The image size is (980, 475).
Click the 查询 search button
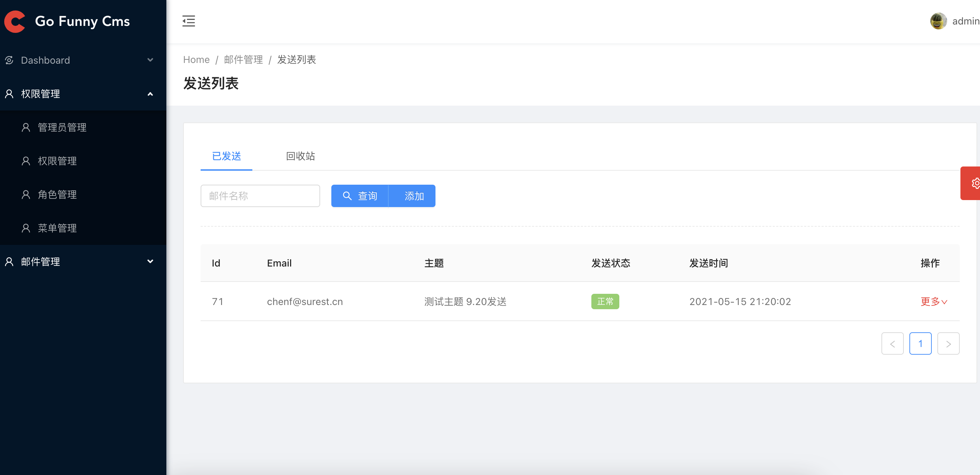pyautogui.click(x=360, y=196)
